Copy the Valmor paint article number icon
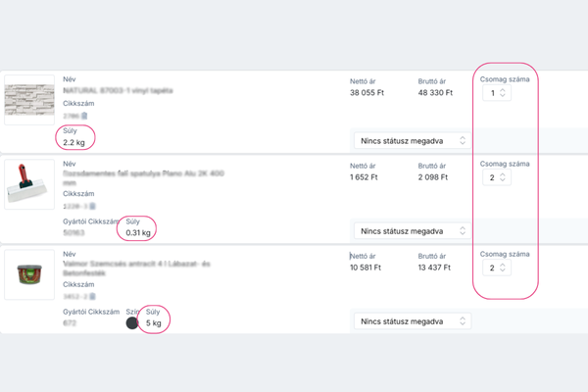Screen dimensions: 588x392 pyautogui.click(x=90, y=295)
